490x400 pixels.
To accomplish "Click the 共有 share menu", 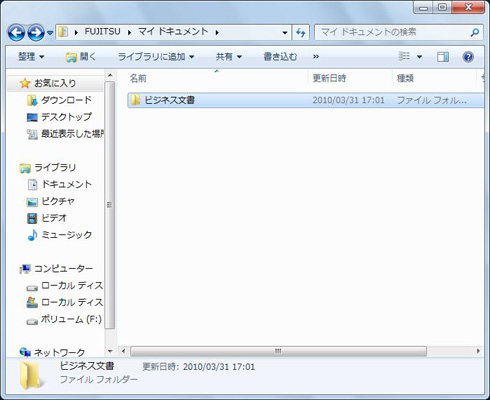I will (x=229, y=57).
